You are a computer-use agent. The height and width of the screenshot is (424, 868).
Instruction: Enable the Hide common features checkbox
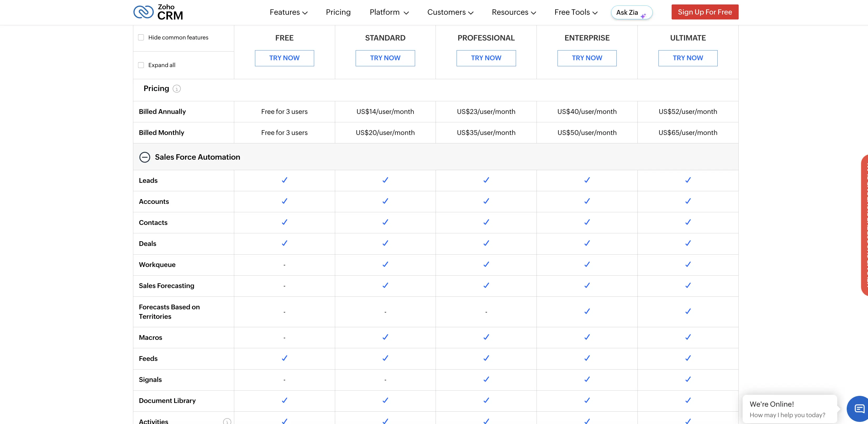pos(141,37)
